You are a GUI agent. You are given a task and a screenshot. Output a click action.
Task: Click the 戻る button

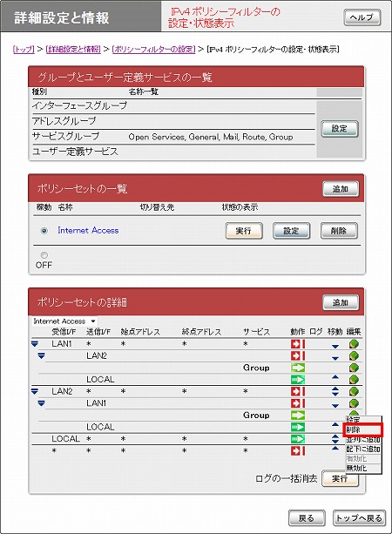307,518
